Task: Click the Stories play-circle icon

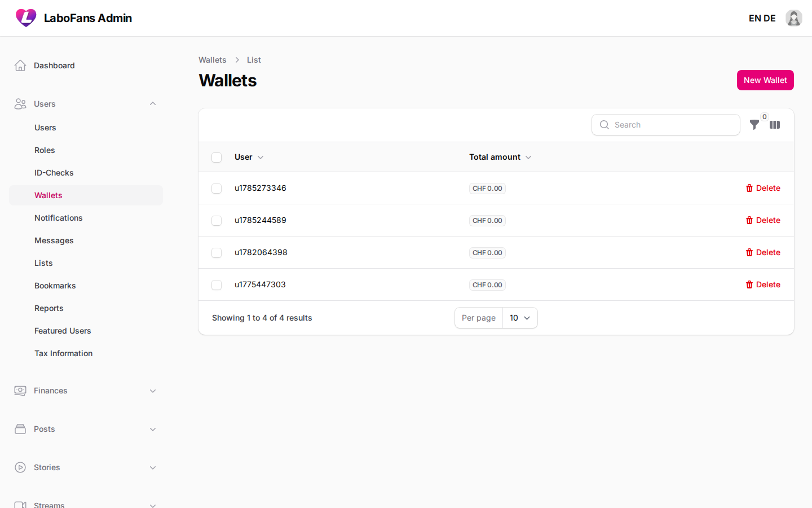Action: tap(20, 467)
